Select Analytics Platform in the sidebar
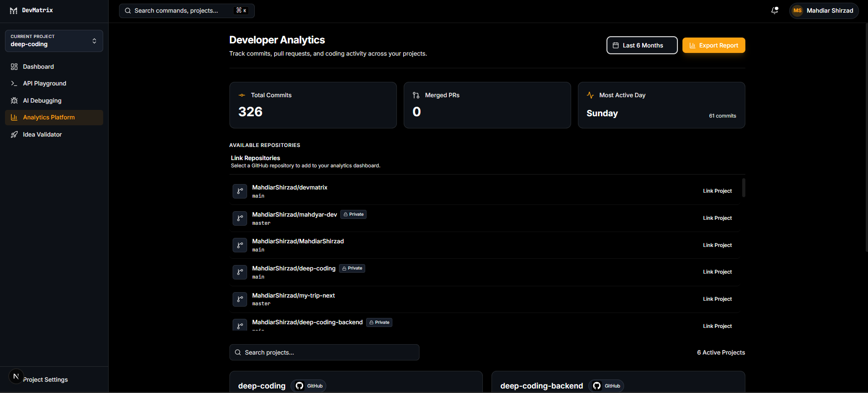The image size is (868, 393). [x=54, y=118]
